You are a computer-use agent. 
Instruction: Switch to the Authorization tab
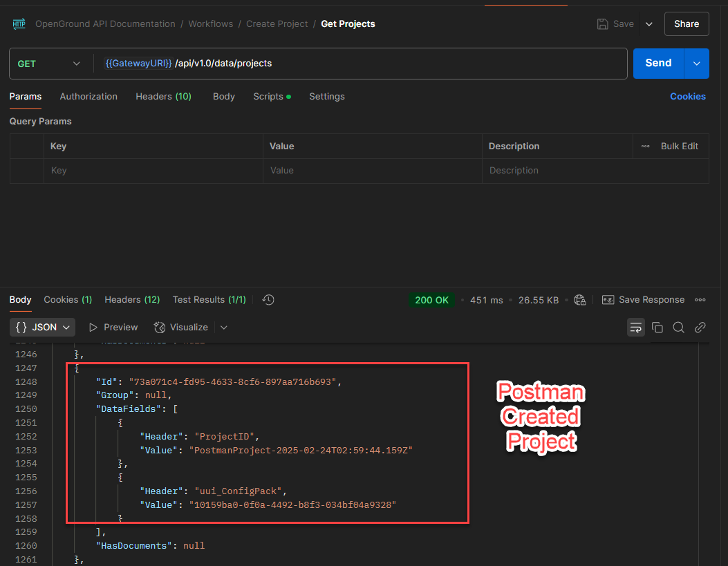coord(88,97)
